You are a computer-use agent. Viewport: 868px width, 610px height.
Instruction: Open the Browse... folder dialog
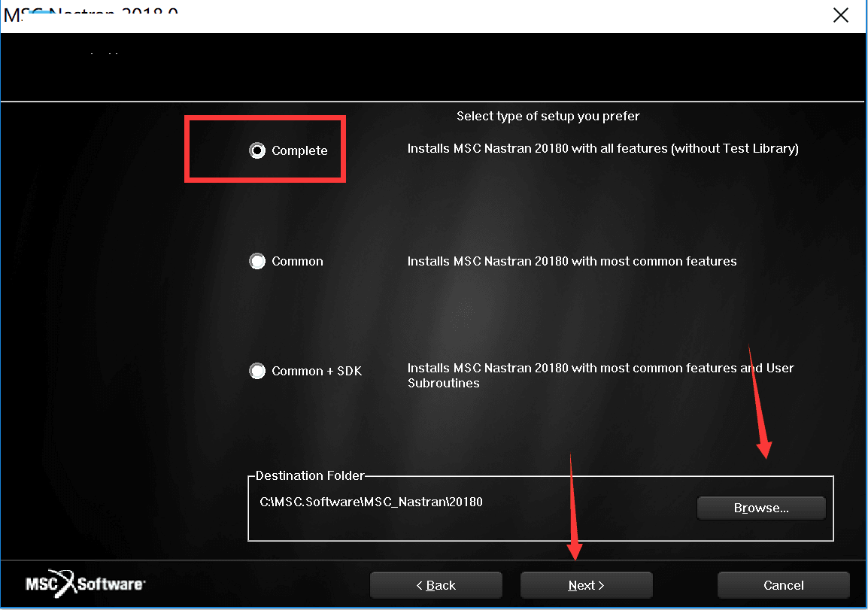tap(760, 508)
